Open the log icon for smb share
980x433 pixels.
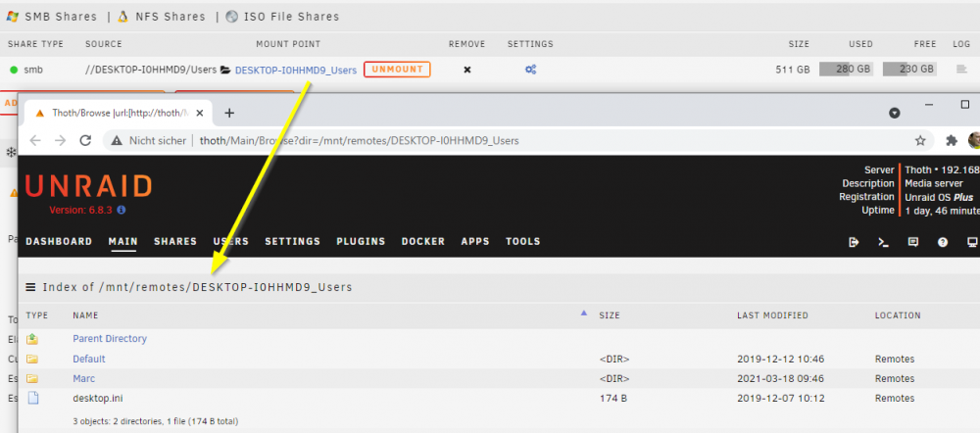point(962,70)
